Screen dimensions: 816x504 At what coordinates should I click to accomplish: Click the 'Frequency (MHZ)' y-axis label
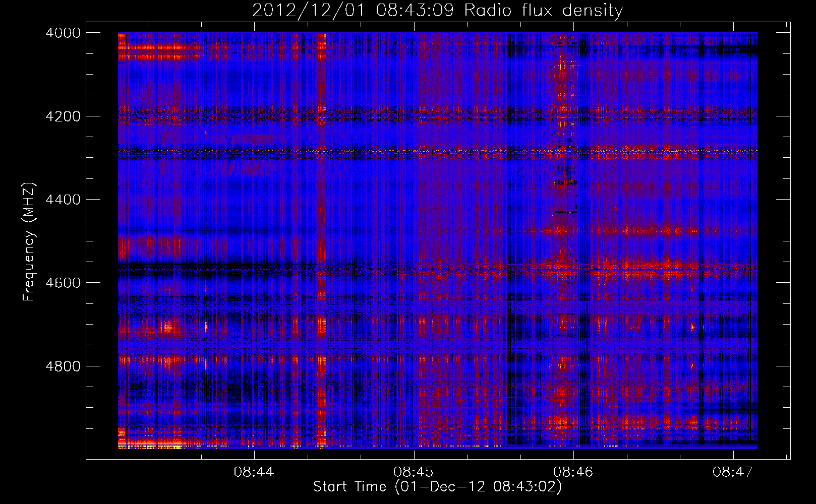click(x=29, y=242)
